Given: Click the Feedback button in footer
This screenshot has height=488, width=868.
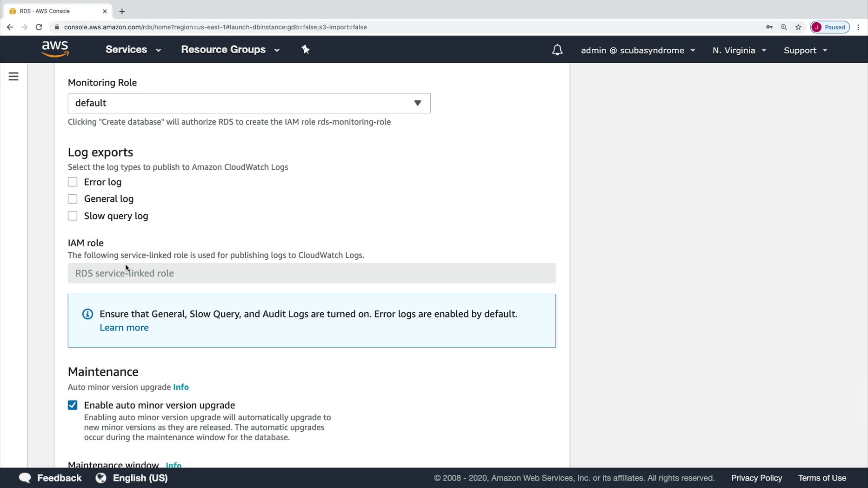Looking at the screenshot, I should click(50, 478).
